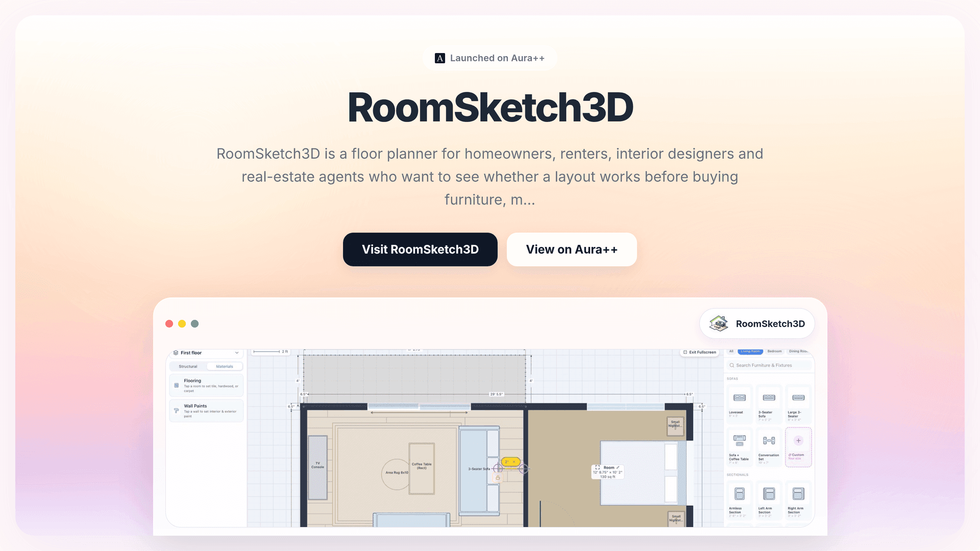The height and width of the screenshot is (551, 980).
Task: Click the unlock padlock icon near the sofa
Action: pos(498,478)
